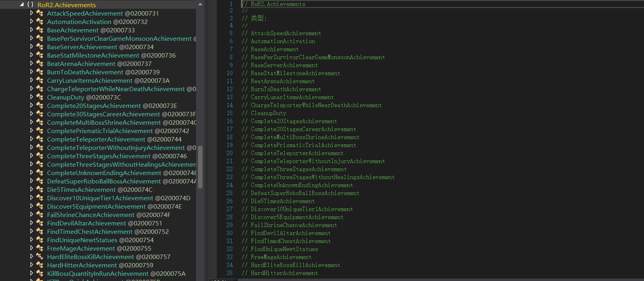Click the class icon for CarryLunarItemsAchievement
This screenshot has width=644, height=281.
click(x=40, y=80)
